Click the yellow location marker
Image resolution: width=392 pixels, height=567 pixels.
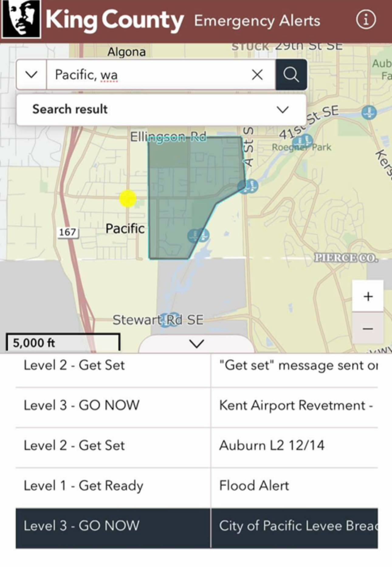[x=128, y=198]
